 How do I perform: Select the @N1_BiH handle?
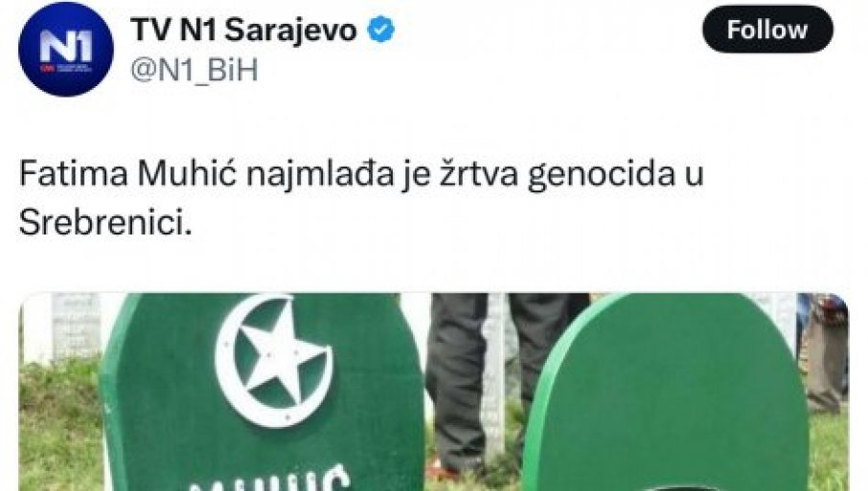(194, 71)
